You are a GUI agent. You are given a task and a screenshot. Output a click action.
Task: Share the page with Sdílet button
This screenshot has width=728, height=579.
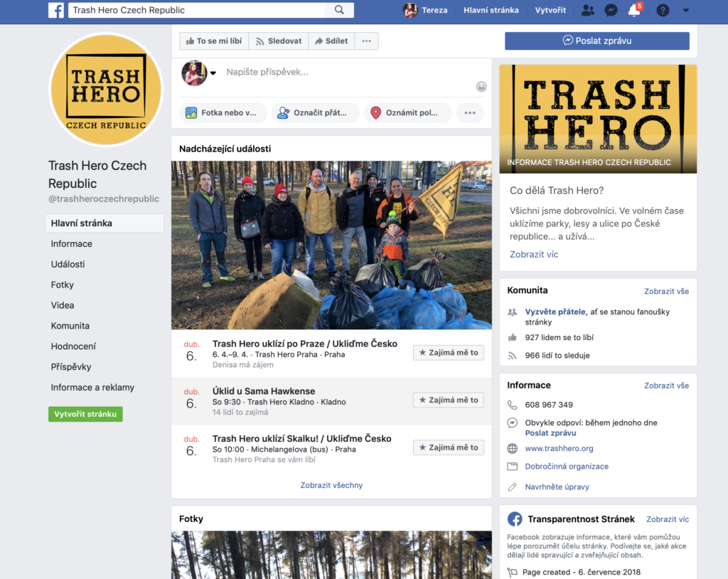tap(331, 41)
